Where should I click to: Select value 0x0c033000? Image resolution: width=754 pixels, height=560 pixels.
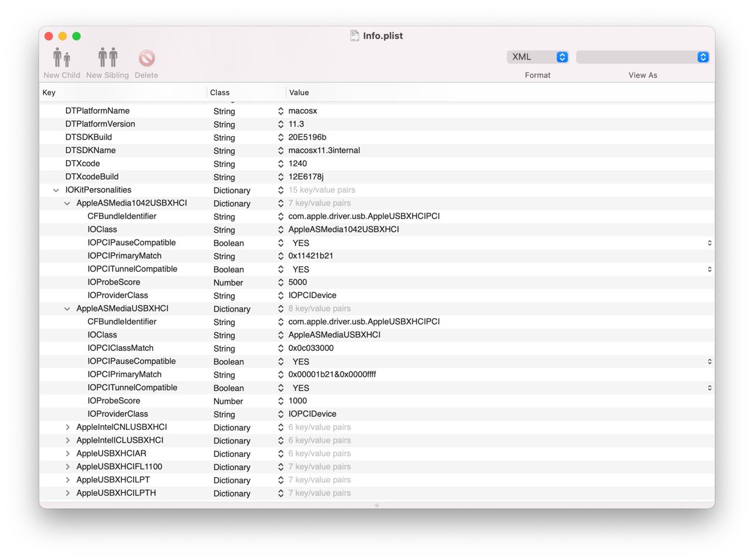click(x=311, y=348)
